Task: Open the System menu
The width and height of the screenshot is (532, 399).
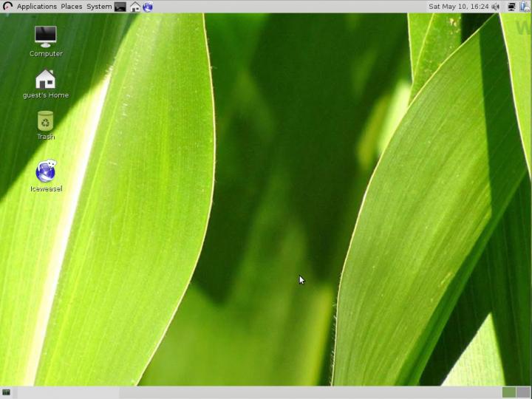Action: (99, 7)
